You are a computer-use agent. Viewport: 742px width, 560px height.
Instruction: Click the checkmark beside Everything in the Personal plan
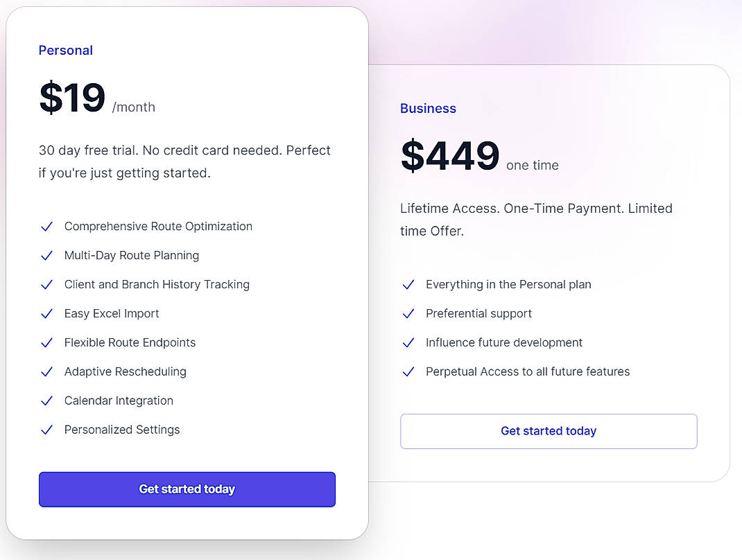tap(408, 284)
